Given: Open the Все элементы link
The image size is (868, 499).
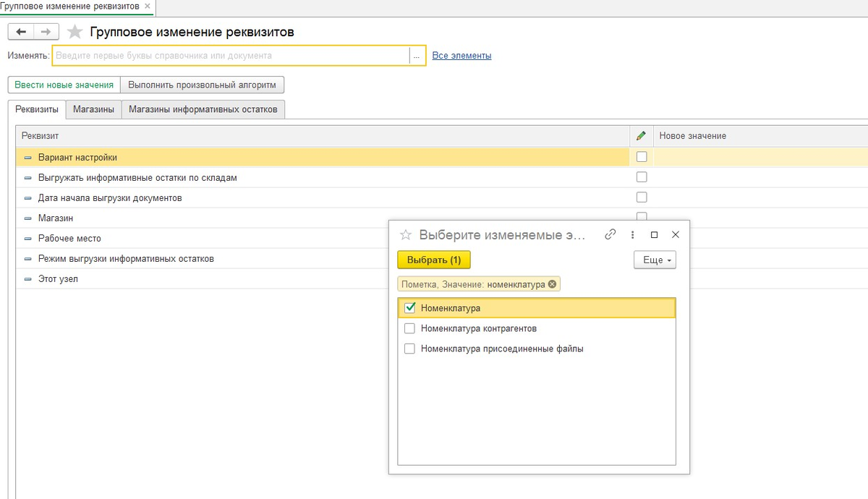Looking at the screenshot, I should [461, 56].
